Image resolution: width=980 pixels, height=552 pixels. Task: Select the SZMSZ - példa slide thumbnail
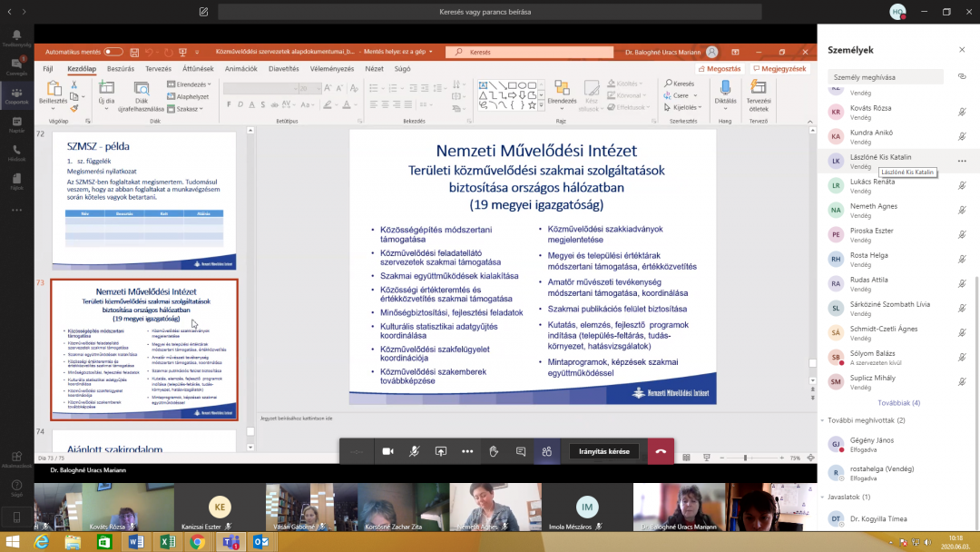pos(143,201)
